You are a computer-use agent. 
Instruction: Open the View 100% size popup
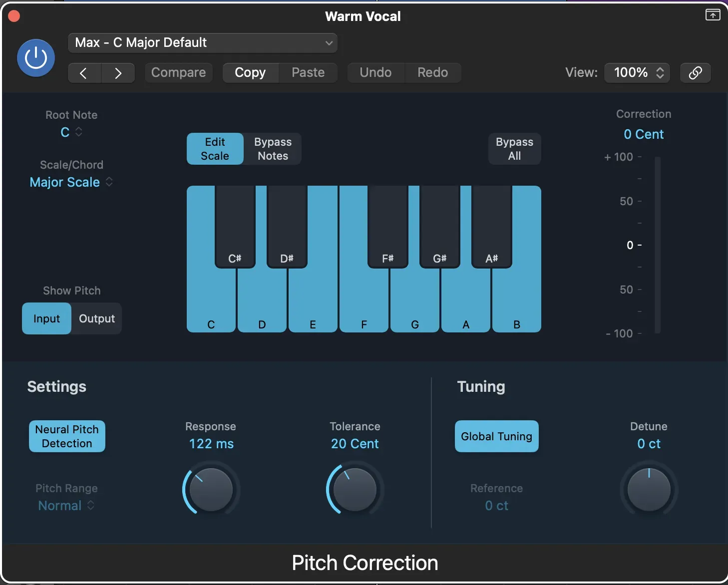pos(637,73)
